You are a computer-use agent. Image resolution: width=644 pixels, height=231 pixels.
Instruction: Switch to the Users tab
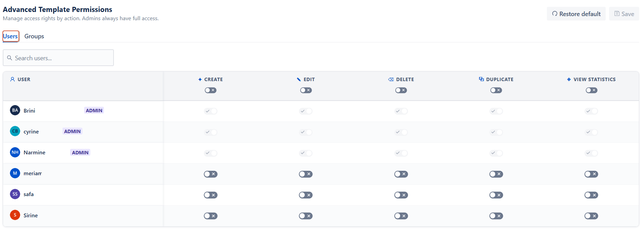(11, 36)
